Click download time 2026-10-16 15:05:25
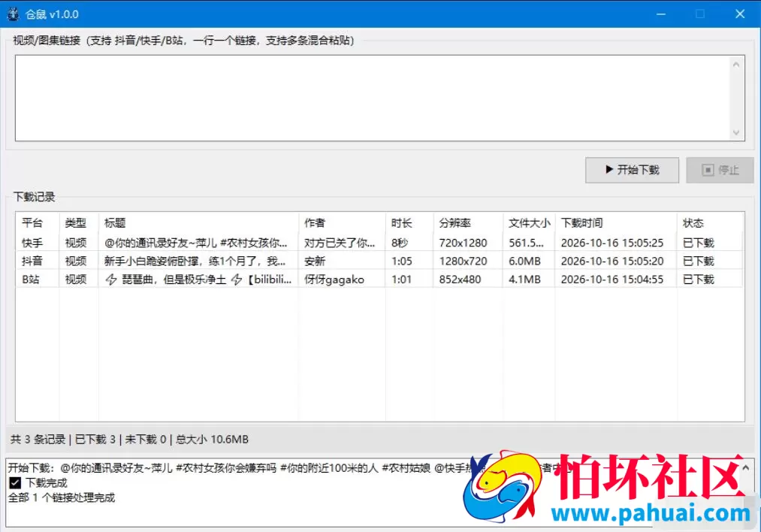Image resolution: width=761 pixels, height=532 pixels. click(612, 243)
